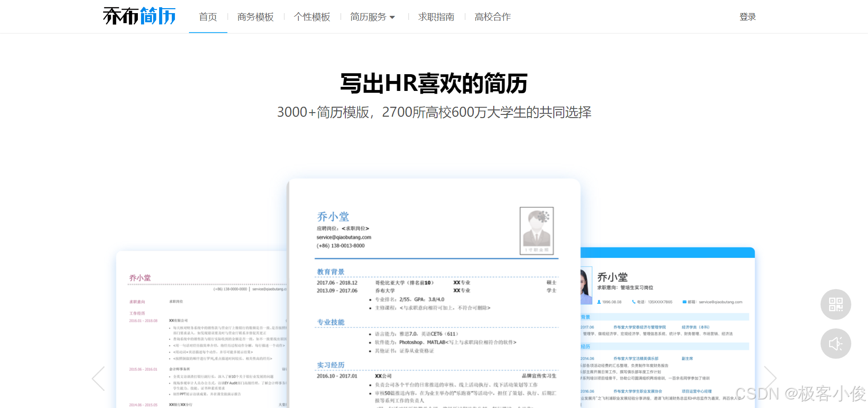Click the pink 乔小堂 name in left template
This screenshot has height=408, width=868.
point(140,278)
